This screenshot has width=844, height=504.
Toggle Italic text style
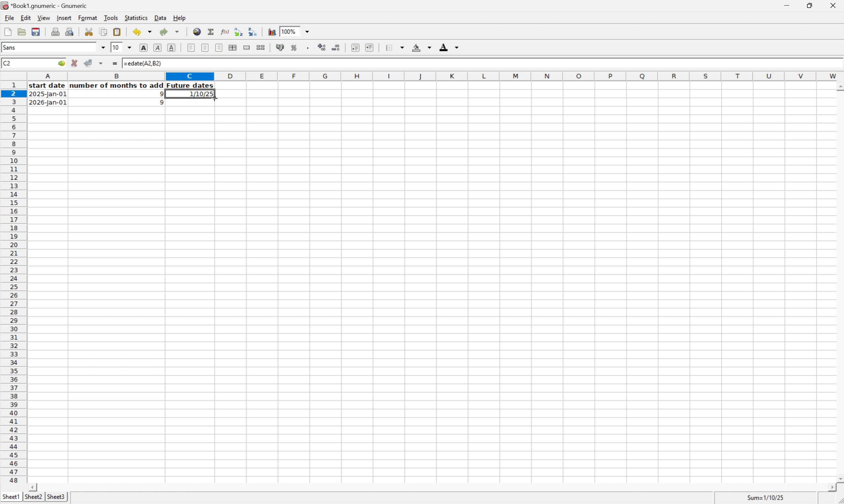(158, 48)
